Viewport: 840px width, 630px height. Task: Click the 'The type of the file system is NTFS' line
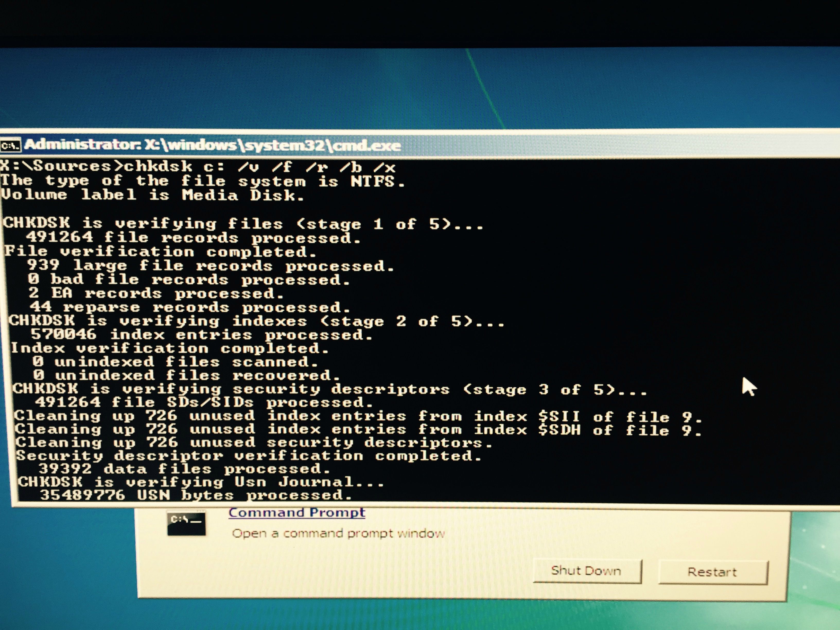203,181
